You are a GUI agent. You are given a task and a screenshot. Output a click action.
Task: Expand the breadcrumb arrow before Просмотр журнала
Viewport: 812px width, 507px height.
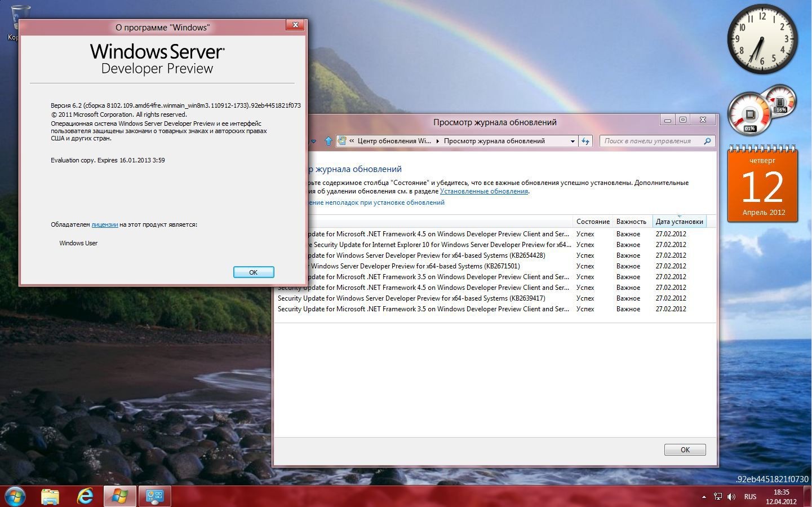coord(438,141)
